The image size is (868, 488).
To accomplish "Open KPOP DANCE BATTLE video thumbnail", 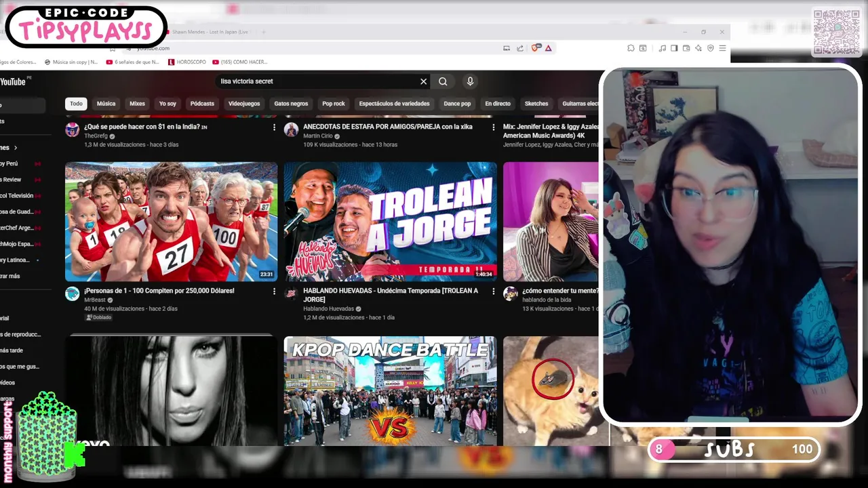I will (x=391, y=391).
